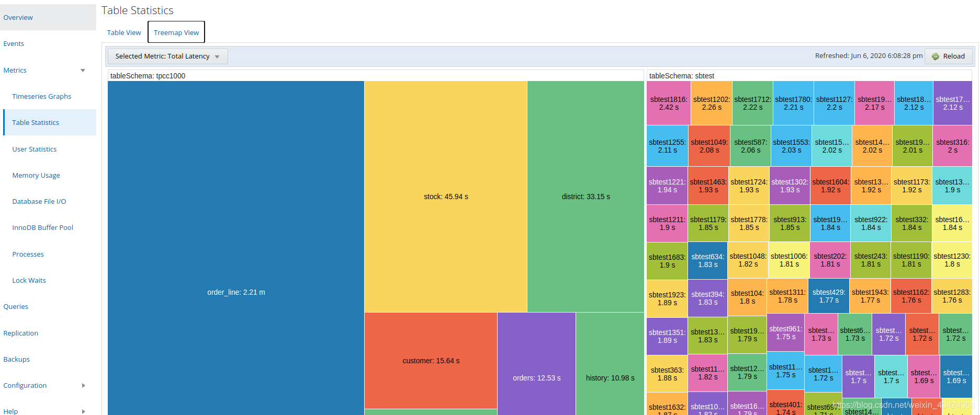Open the Overview page
The image size is (980, 415).
point(48,17)
